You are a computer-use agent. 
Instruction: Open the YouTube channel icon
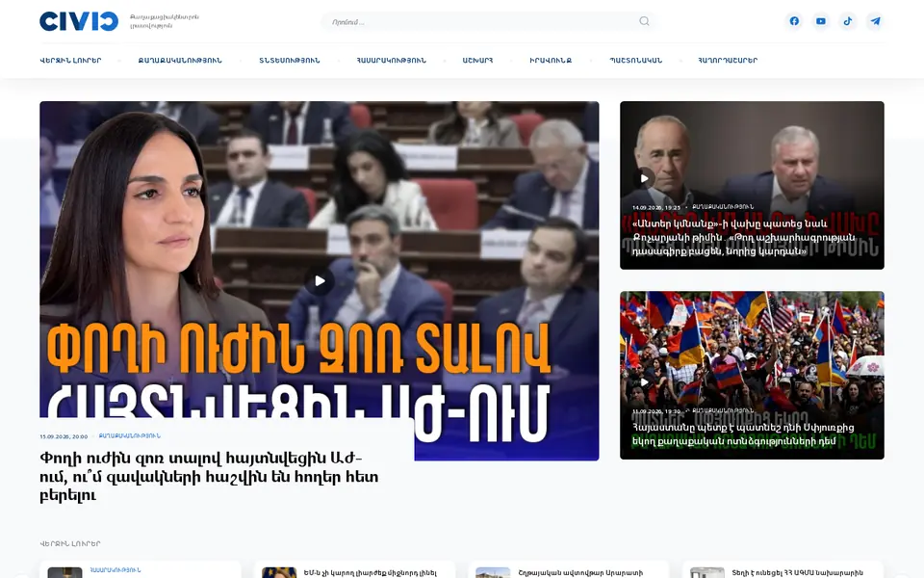coord(821,21)
